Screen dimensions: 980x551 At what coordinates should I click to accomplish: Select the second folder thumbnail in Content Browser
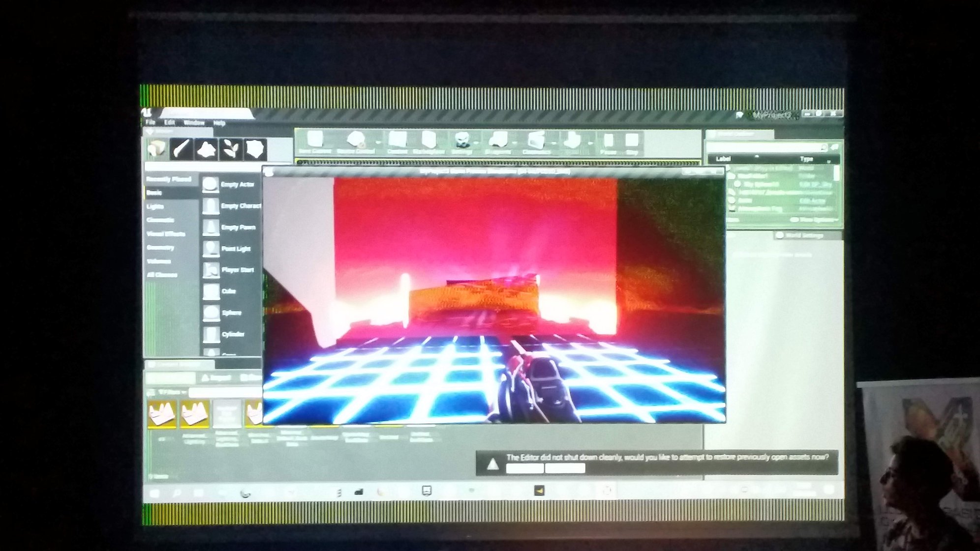pos(194,413)
